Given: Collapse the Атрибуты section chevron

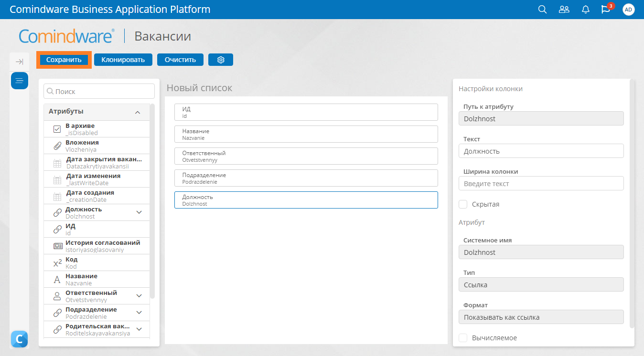Looking at the screenshot, I should tap(138, 113).
